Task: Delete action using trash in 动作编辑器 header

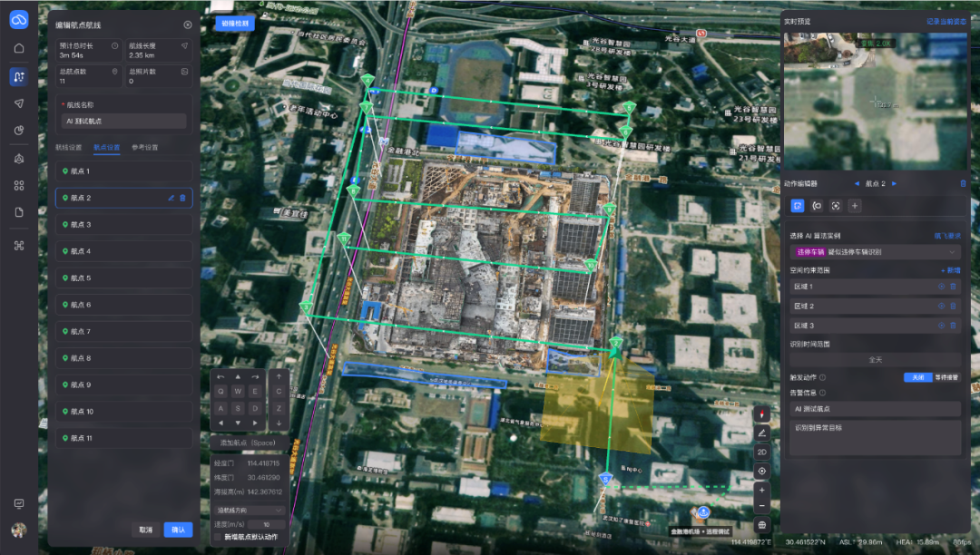Action: (963, 183)
